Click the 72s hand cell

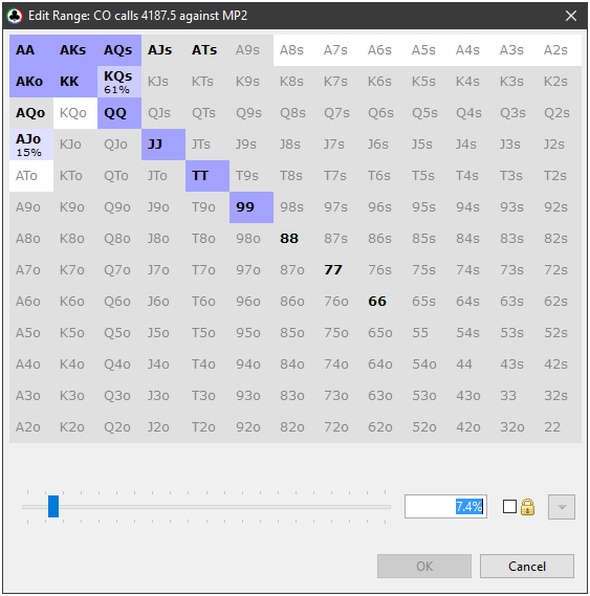point(559,270)
